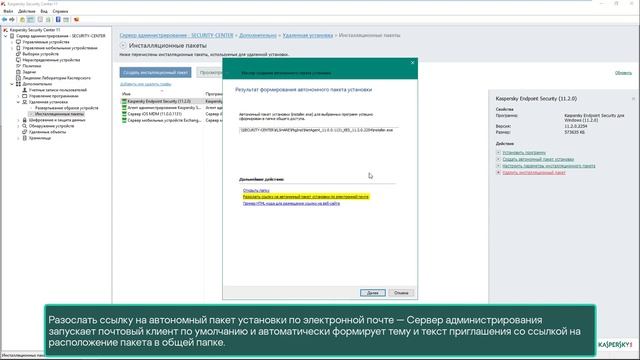This screenshot has width=640, height=360.
Task: Open the Справка menu
Action: (60, 11)
